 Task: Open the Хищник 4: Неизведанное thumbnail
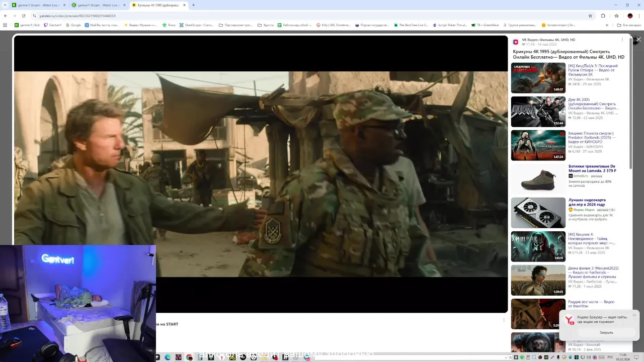(538, 246)
